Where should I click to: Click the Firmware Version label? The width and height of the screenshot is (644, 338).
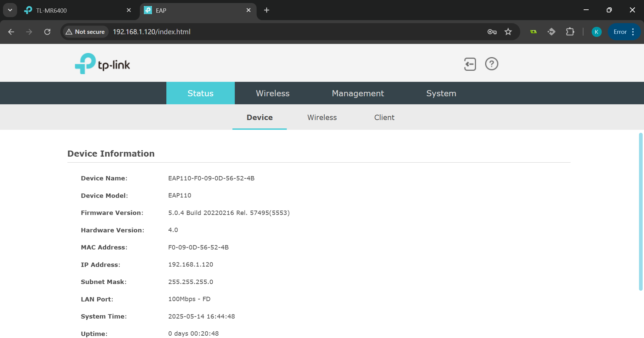tap(112, 213)
